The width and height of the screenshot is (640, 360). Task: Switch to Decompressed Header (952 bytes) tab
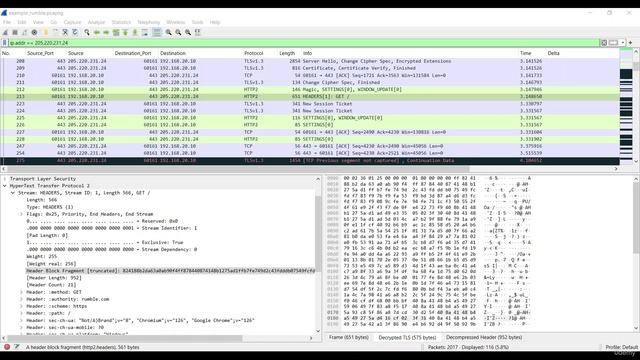[484, 338]
